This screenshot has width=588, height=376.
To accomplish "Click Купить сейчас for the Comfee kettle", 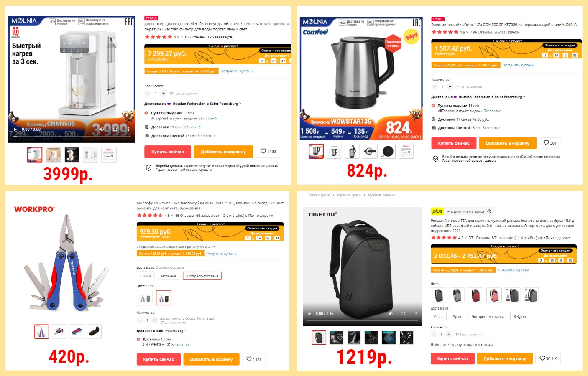I will click(x=454, y=143).
